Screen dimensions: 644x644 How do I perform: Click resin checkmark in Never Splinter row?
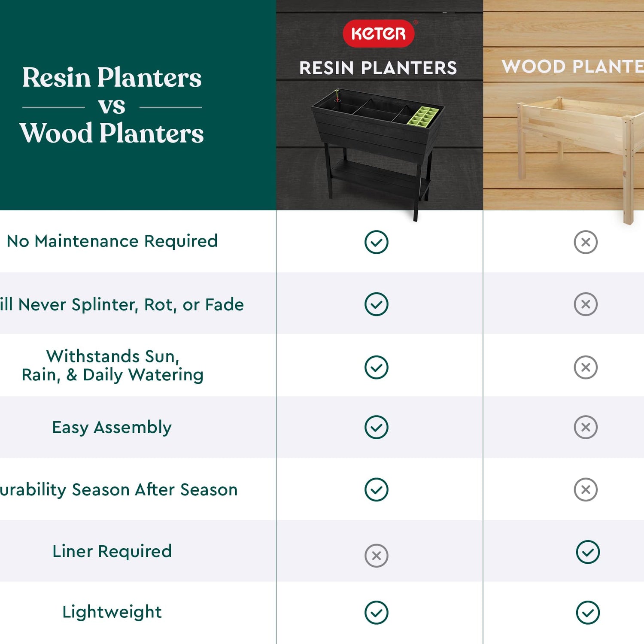point(377,304)
